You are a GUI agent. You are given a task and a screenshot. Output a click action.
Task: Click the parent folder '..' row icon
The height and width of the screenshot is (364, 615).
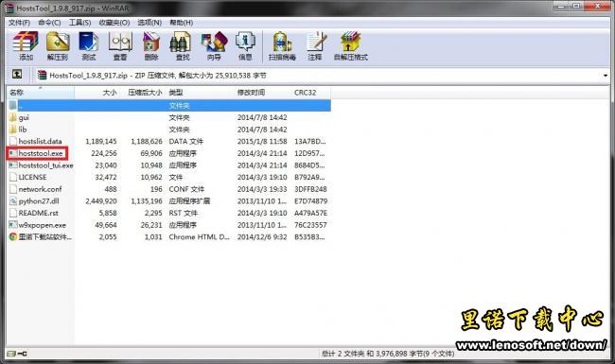point(13,105)
